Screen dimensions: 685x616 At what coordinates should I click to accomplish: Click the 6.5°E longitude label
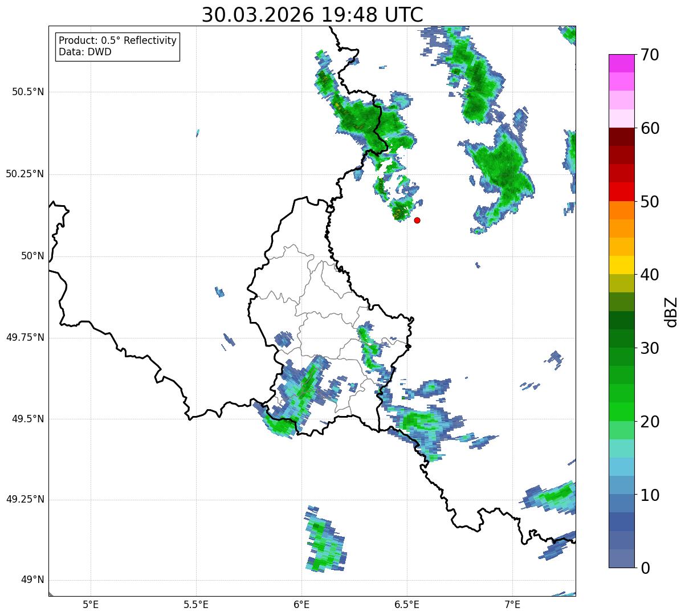click(407, 605)
